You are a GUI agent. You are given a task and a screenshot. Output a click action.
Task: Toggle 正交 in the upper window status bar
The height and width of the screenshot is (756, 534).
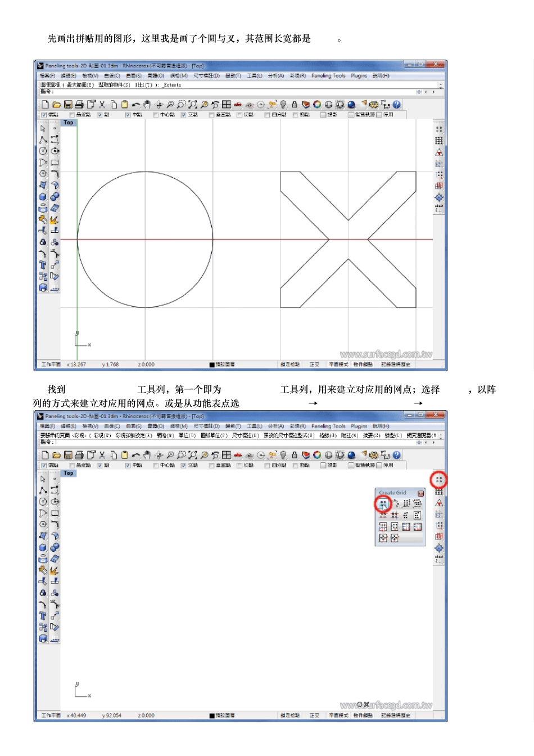pyautogui.click(x=314, y=364)
